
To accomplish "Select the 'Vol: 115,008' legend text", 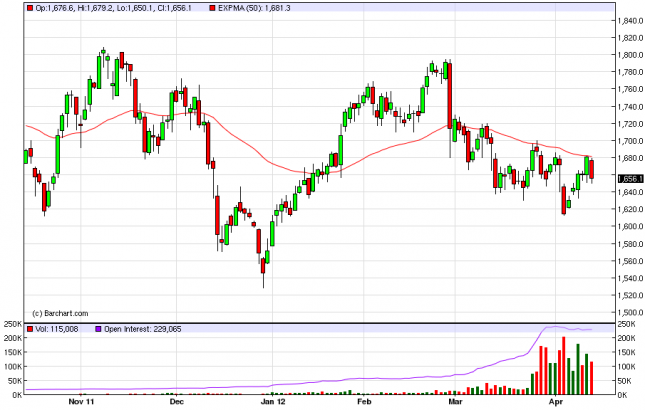I will (57, 329).
